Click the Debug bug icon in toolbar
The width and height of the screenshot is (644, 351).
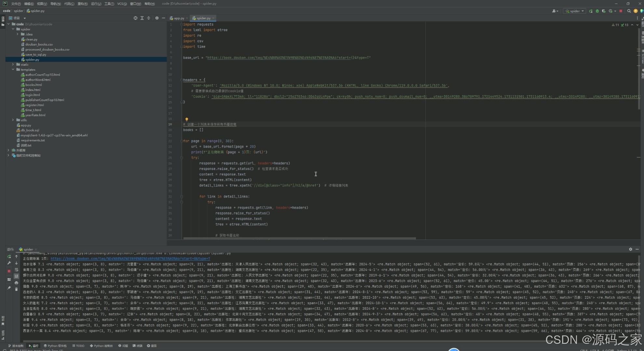click(x=597, y=11)
